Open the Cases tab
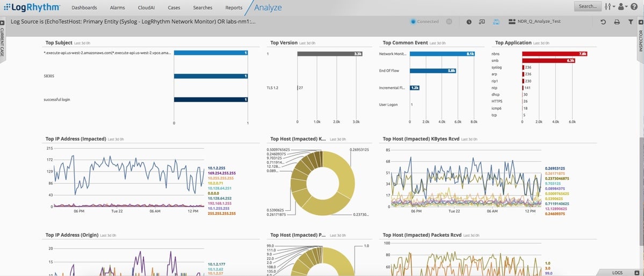Viewport: 644px width, 276px height. (x=173, y=8)
